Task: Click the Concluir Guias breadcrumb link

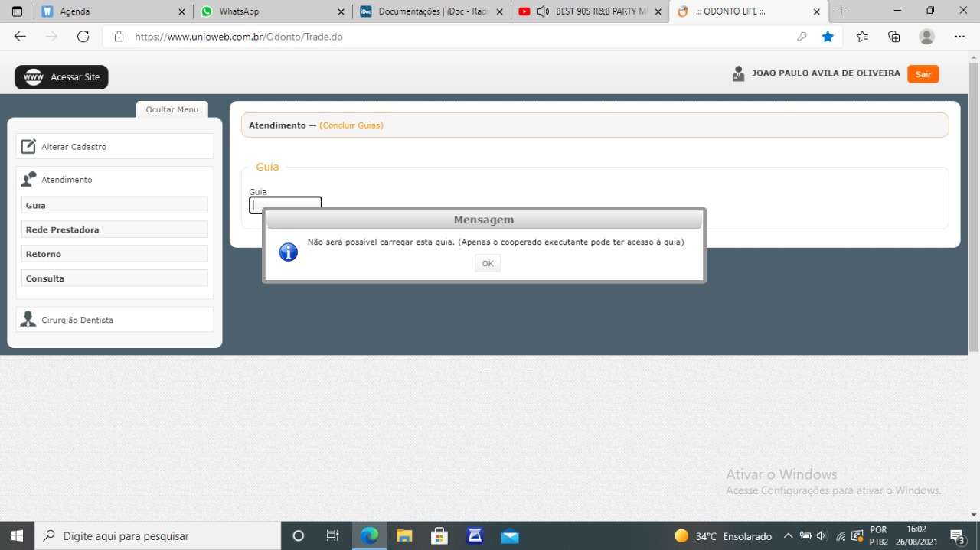Action: 351,125
